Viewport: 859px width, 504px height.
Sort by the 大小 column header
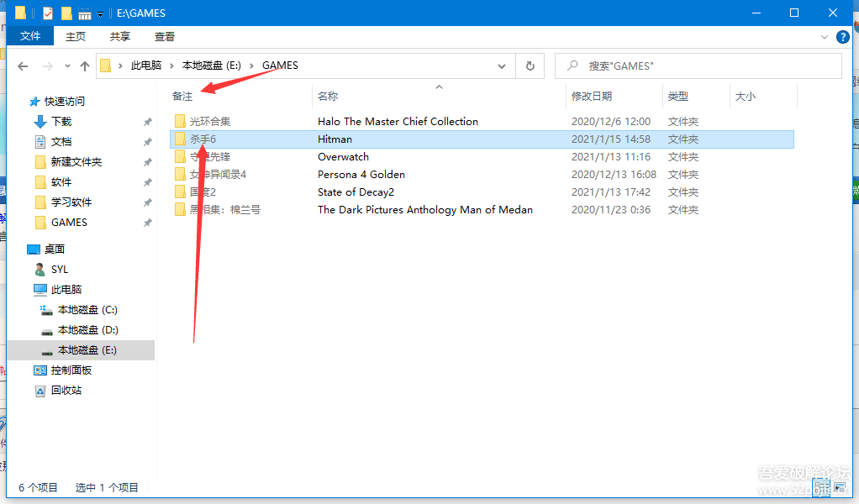point(745,97)
